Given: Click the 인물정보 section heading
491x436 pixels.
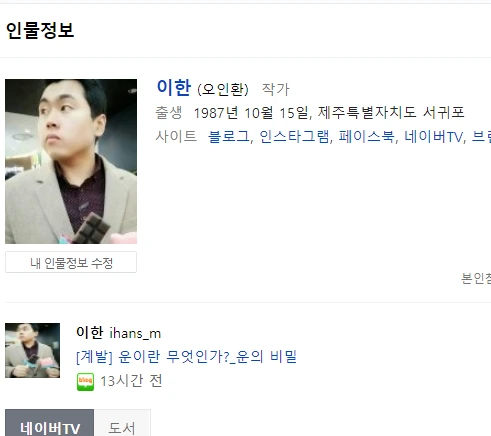Looking at the screenshot, I should click(40, 30).
